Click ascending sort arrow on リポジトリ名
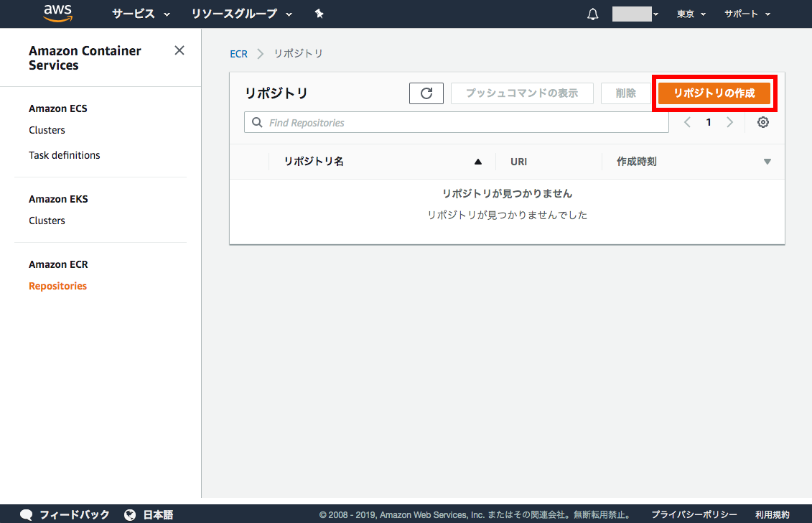Image resolution: width=812 pixels, height=523 pixels. pos(478,162)
